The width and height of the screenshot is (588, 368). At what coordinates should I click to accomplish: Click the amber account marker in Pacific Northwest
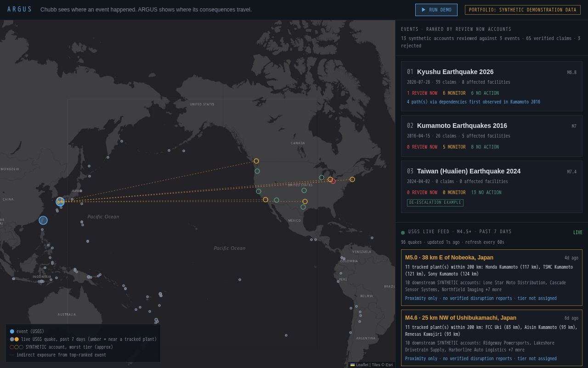point(256,161)
